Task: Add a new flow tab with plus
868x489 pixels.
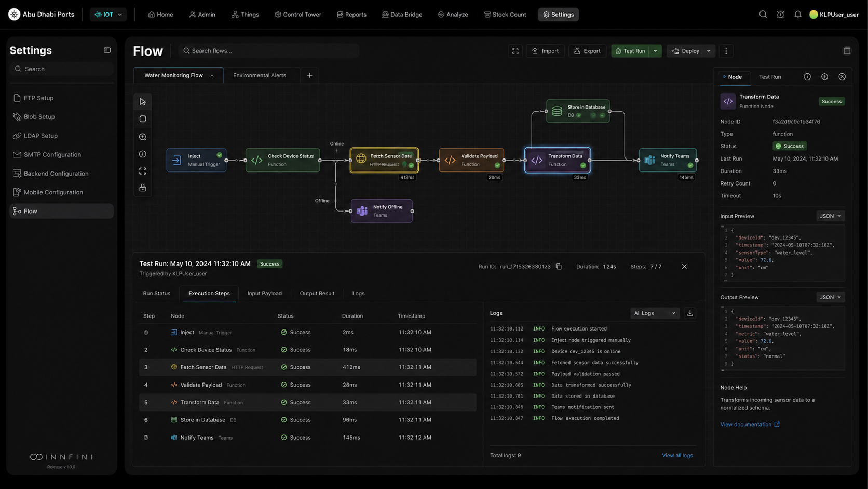Action: click(310, 75)
